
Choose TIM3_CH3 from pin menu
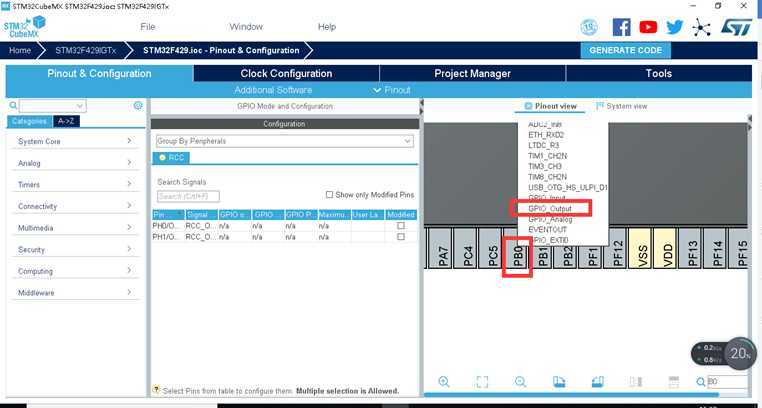pos(547,166)
